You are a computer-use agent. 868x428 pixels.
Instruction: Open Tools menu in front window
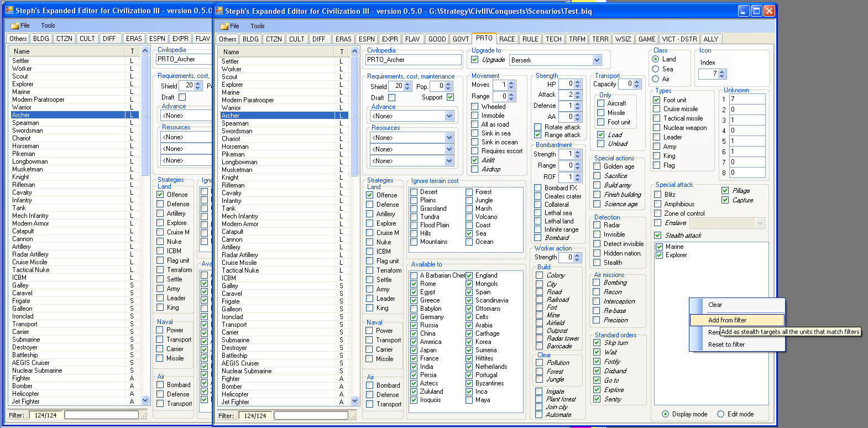pyautogui.click(x=258, y=26)
